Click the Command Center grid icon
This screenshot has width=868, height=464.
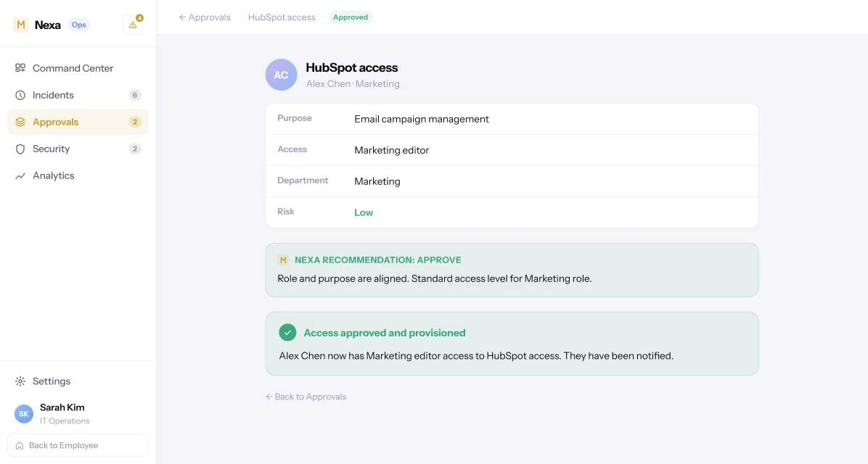click(x=20, y=68)
